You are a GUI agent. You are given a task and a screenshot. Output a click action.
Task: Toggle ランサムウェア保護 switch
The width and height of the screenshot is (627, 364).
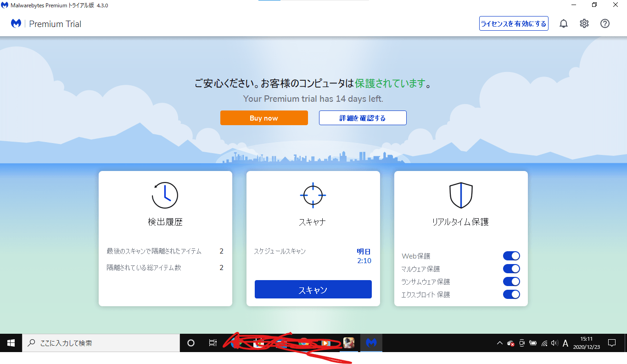point(511,281)
